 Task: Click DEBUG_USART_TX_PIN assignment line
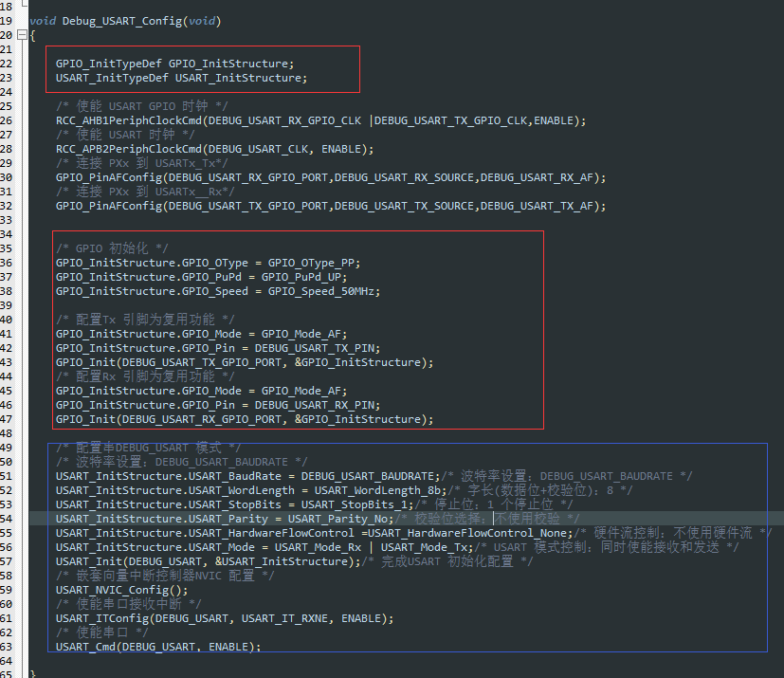click(218, 348)
